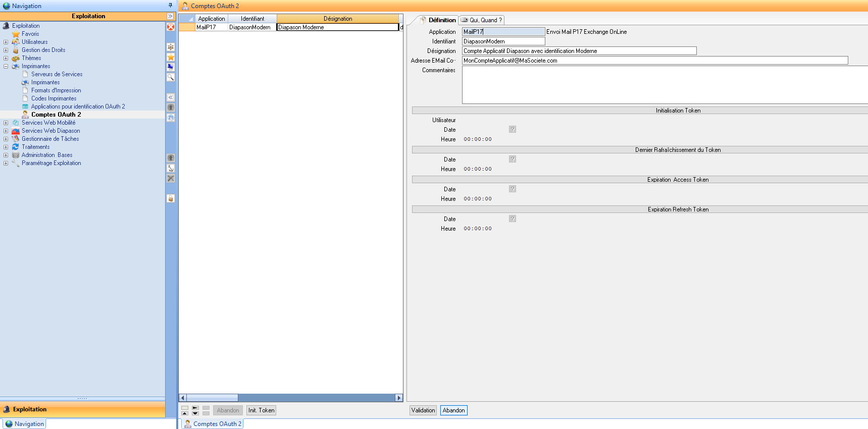Image resolution: width=868 pixels, height=429 pixels.
Task: Expand the Traitements tree node
Action: click(x=6, y=147)
